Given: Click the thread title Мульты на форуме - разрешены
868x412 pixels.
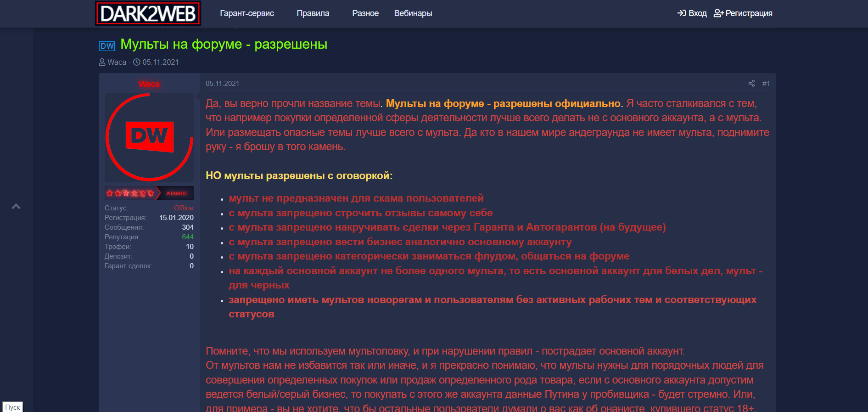Looking at the screenshot, I should click(x=224, y=44).
